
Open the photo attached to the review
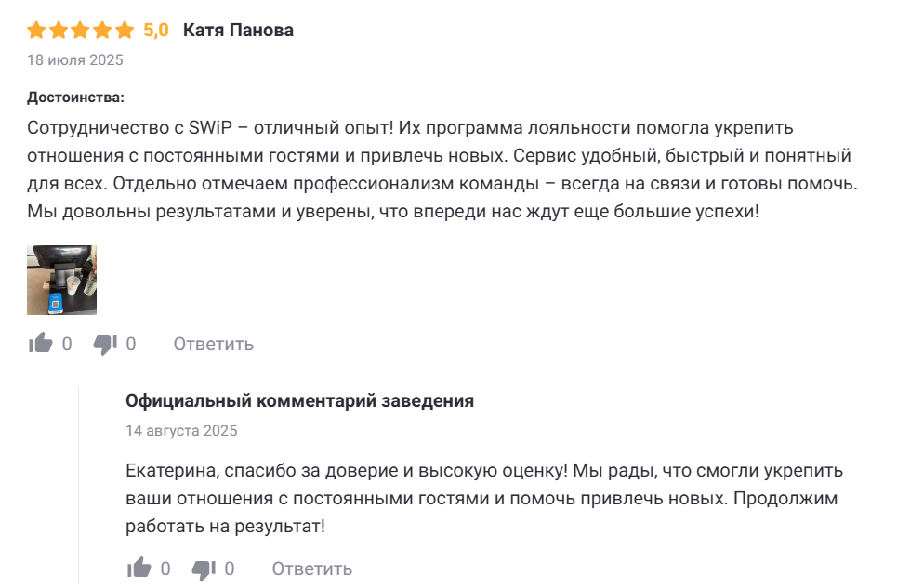[x=62, y=280]
